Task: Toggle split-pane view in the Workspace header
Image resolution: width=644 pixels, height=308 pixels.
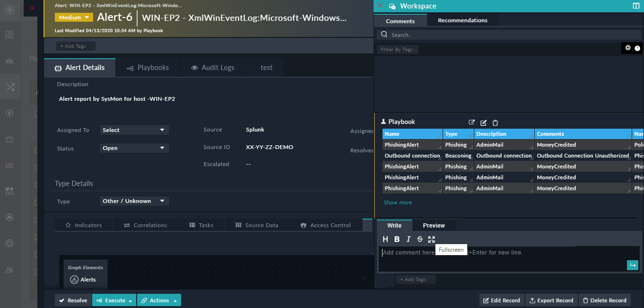Action: [636, 6]
